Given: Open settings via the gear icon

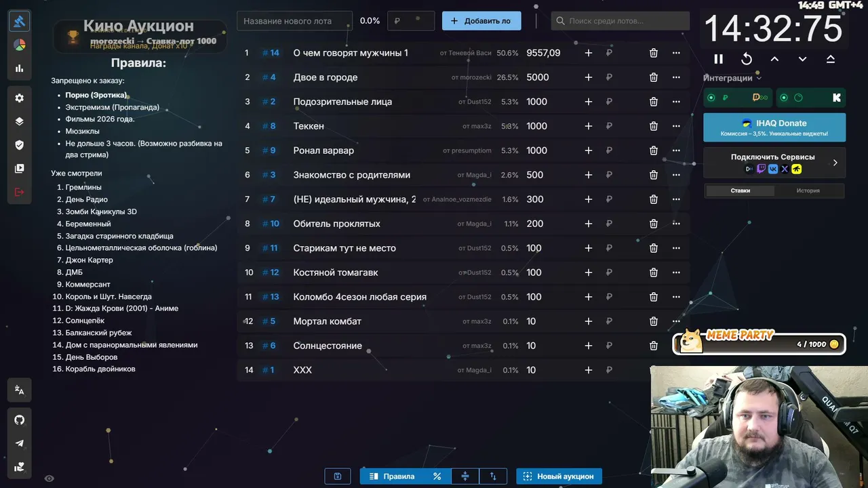Looking at the screenshot, I should coord(19,98).
